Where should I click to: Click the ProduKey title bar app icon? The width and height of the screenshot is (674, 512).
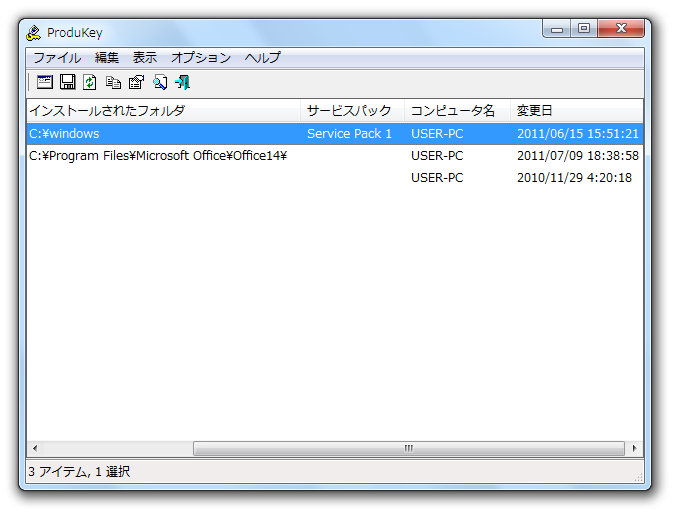click(x=34, y=33)
